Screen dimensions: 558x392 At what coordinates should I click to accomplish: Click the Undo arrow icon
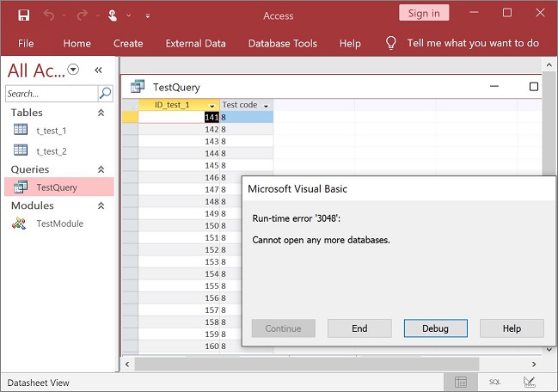pos(49,15)
